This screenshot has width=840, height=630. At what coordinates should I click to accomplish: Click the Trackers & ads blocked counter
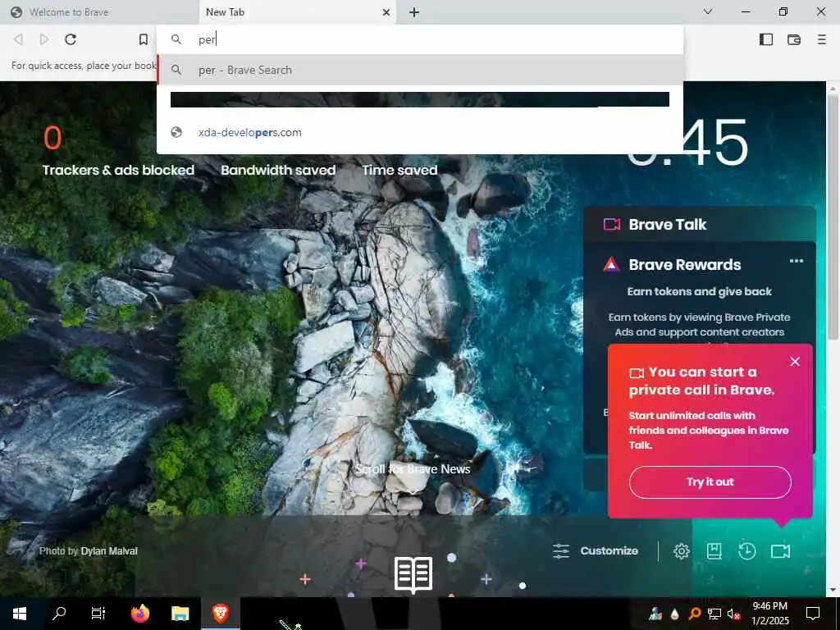click(x=118, y=151)
